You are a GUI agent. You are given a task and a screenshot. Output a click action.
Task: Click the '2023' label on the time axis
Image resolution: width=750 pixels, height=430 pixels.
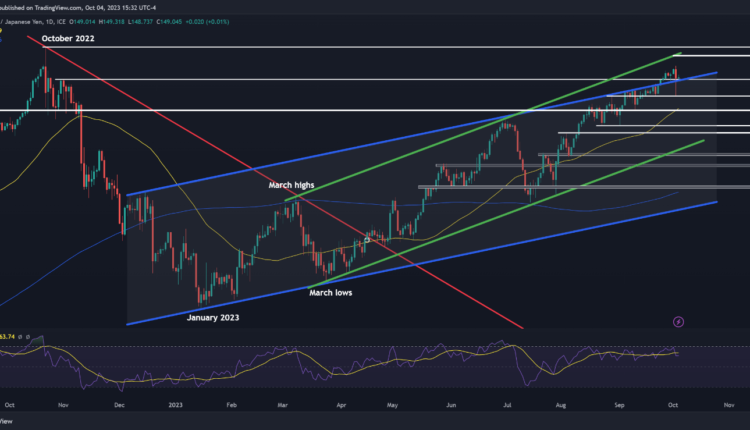click(178, 406)
